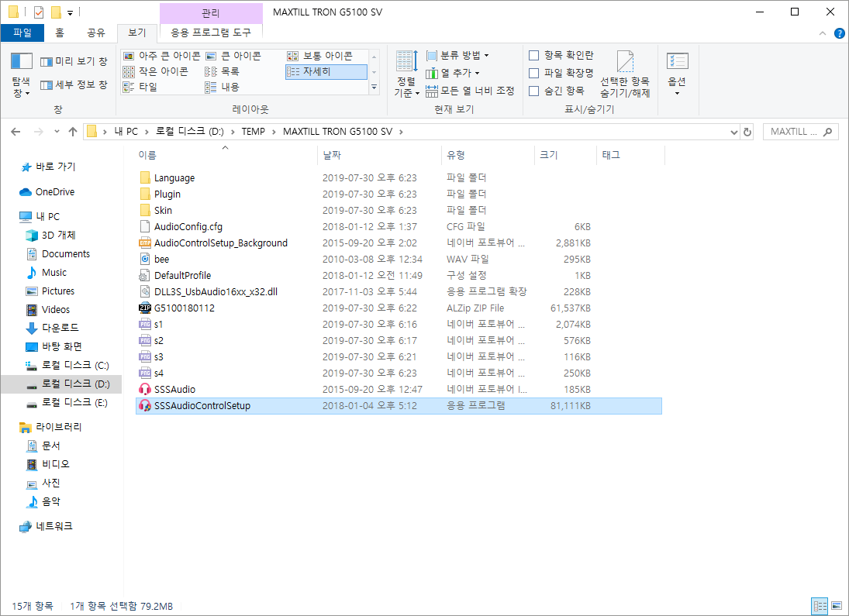Select Extra large icons layout option
The height and width of the screenshot is (616, 849).
[x=161, y=56]
